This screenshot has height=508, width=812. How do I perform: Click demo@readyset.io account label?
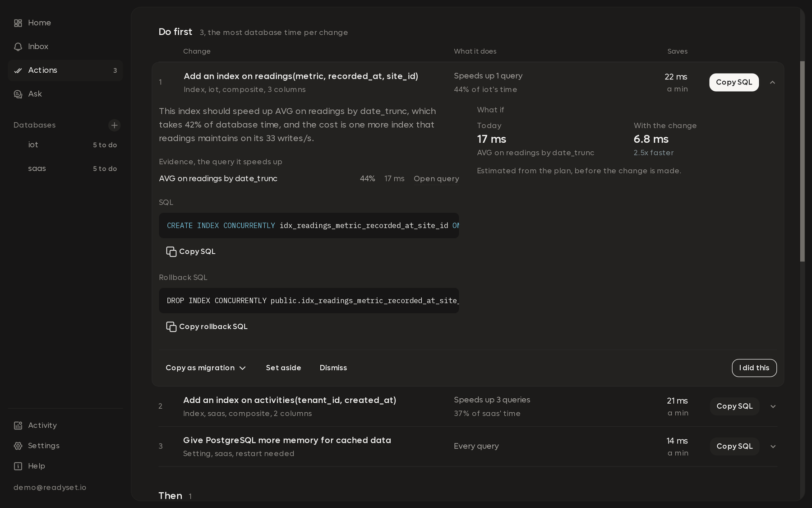pos(50,488)
